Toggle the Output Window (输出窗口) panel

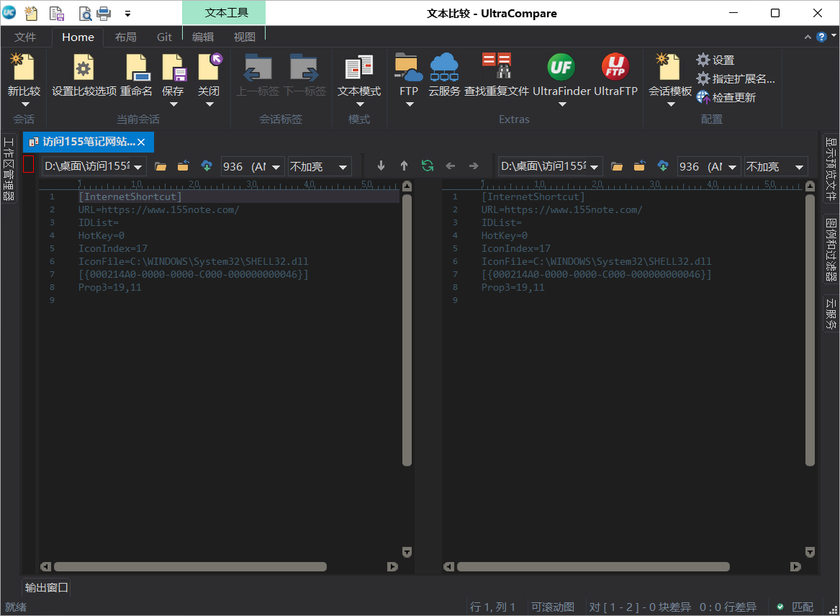pos(47,587)
